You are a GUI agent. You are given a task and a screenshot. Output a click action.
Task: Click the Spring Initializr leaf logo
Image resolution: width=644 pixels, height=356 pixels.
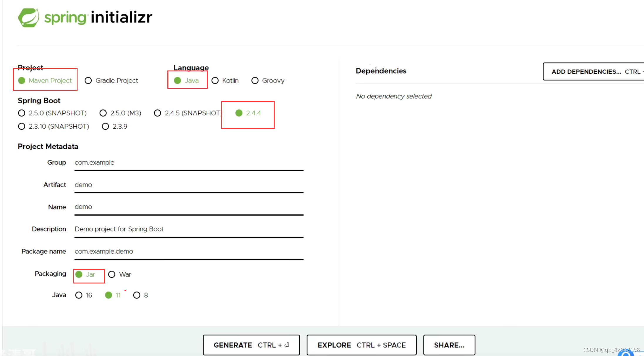tap(28, 18)
